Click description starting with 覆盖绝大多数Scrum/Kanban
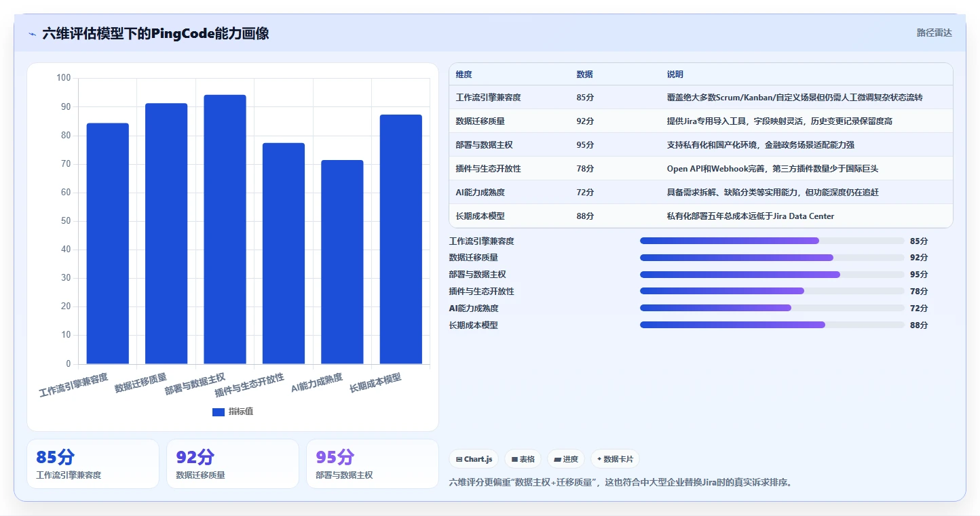 (x=795, y=98)
